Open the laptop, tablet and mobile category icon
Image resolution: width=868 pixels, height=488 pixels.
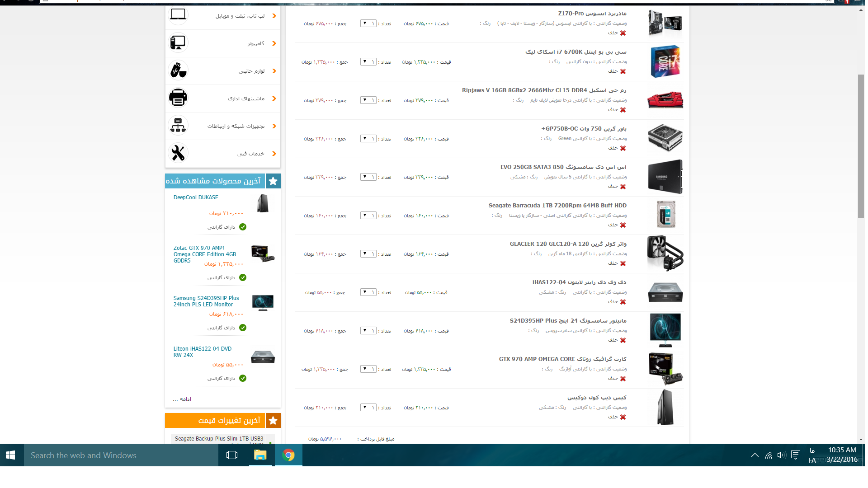point(178,15)
